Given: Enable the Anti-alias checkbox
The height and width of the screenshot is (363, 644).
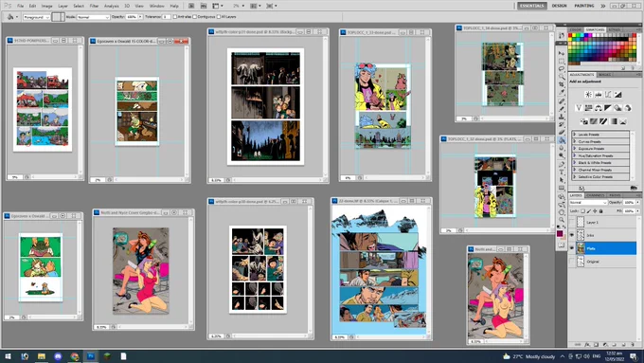Looking at the screenshot, I should coord(175,17).
